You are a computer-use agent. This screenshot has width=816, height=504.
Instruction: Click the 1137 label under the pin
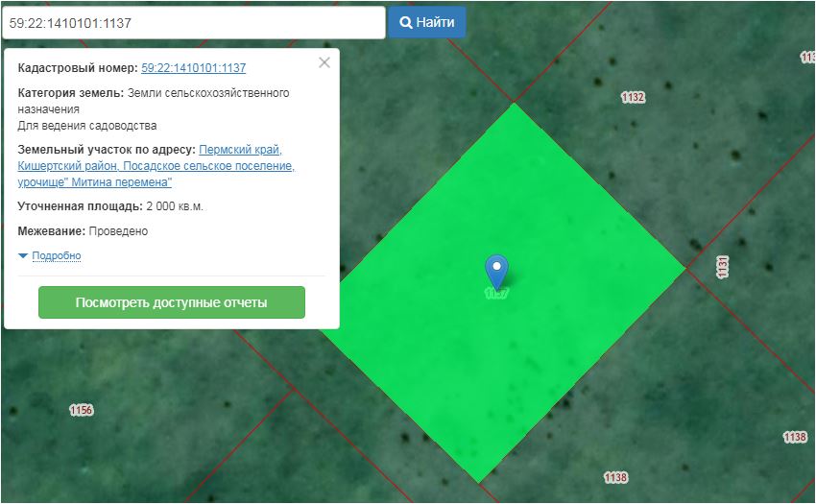coord(496,294)
